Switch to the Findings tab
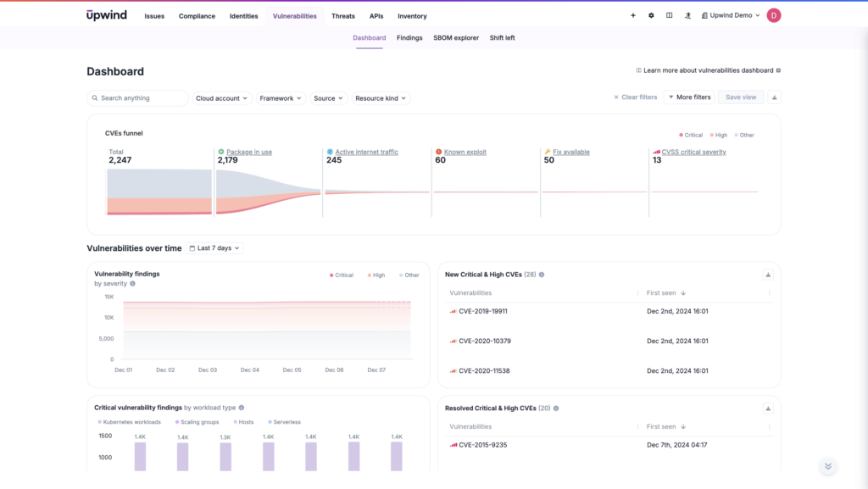Viewport: 868px width, 489px height. (409, 37)
